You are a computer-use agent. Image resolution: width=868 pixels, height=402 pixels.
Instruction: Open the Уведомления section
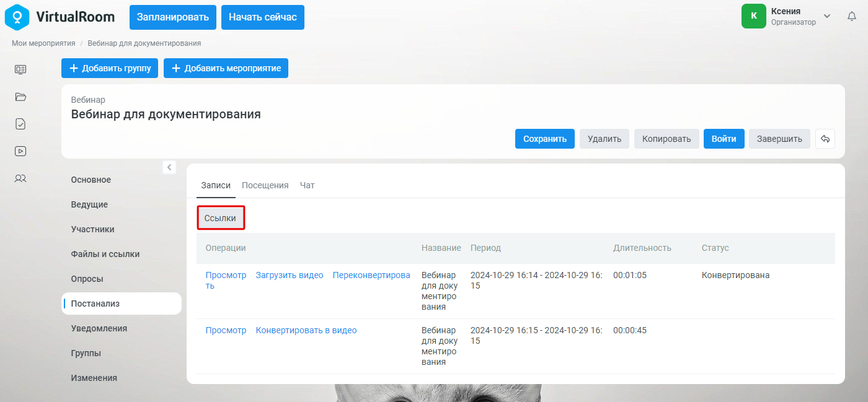click(x=122, y=328)
